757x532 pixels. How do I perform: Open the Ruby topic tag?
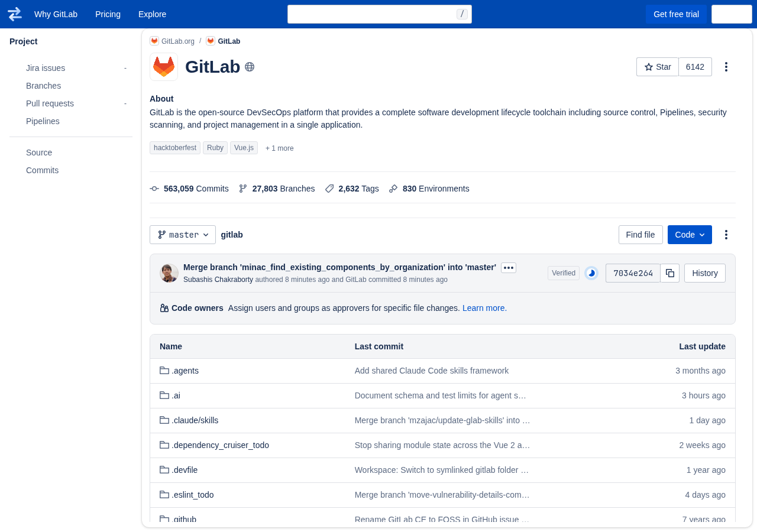point(215,148)
